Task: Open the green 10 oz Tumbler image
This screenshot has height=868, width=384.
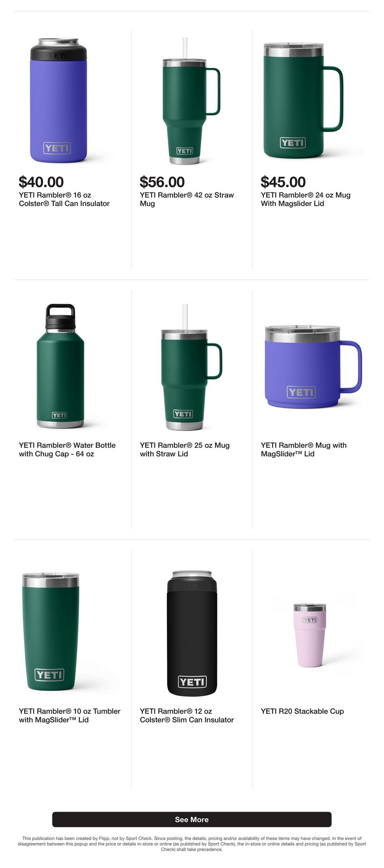Action: (x=51, y=632)
